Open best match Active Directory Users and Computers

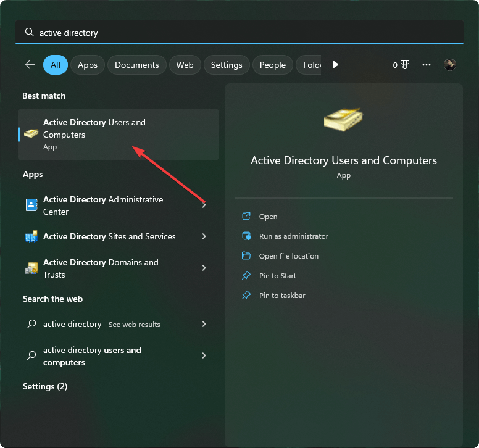tap(119, 135)
